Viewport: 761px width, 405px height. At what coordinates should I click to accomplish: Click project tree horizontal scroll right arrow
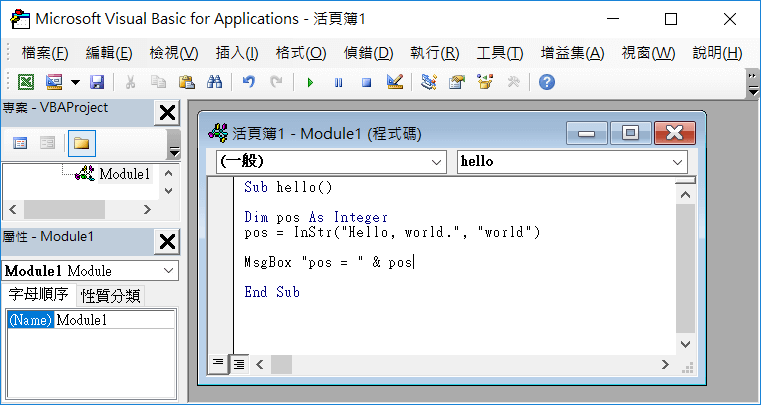pos(148,210)
